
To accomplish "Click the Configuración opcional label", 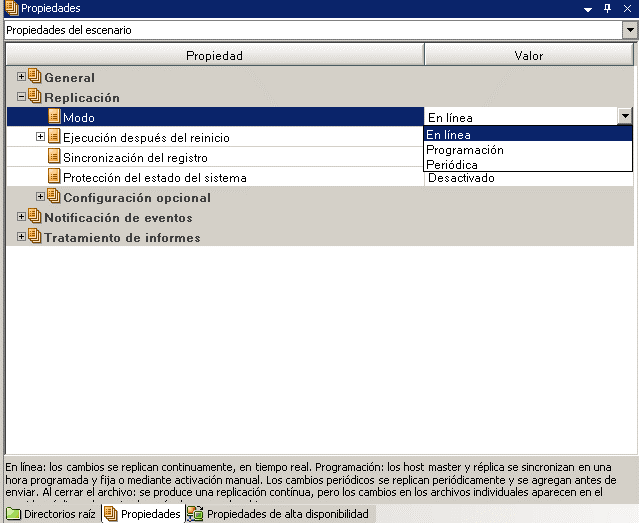I will click(137, 198).
